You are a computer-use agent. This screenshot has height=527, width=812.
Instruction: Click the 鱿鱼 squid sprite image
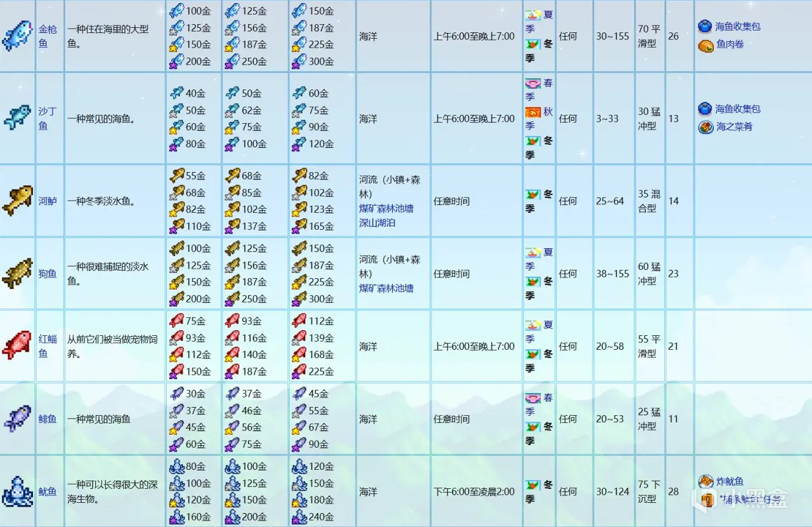tap(17, 491)
